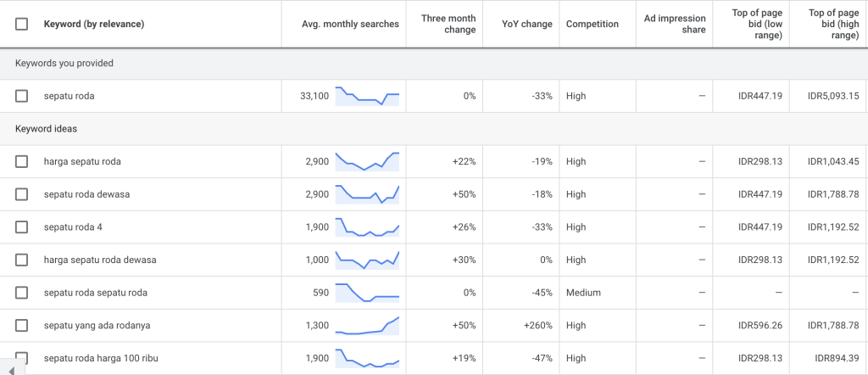Viewport: 868px width, 375px height.
Task: Click keyword 'sepatu roda 4'
Action: [x=73, y=227]
